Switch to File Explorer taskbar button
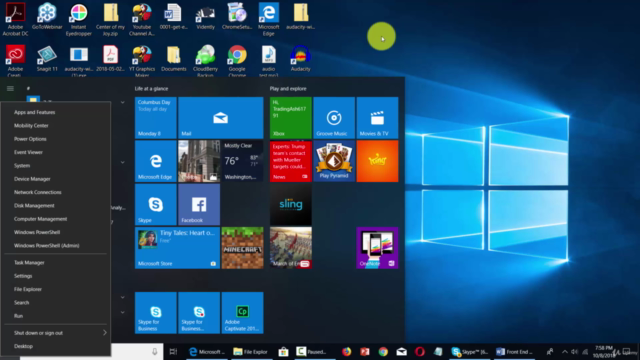The width and height of the screenshot is (640, 360). 251,351
